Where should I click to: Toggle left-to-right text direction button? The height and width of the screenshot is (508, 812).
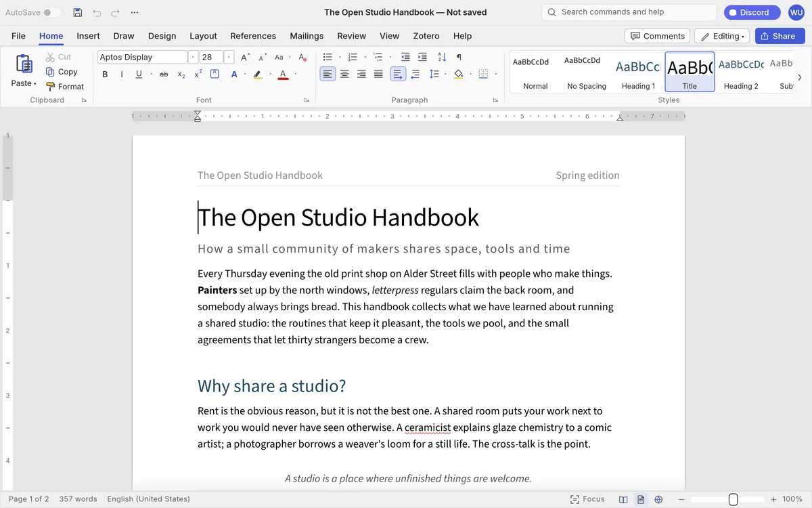point(398,75)
